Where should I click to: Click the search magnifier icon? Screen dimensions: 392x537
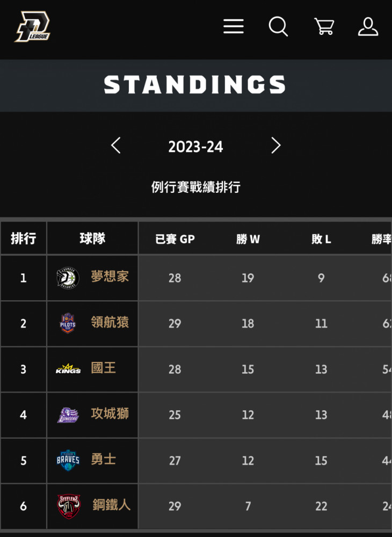[278, 26]
